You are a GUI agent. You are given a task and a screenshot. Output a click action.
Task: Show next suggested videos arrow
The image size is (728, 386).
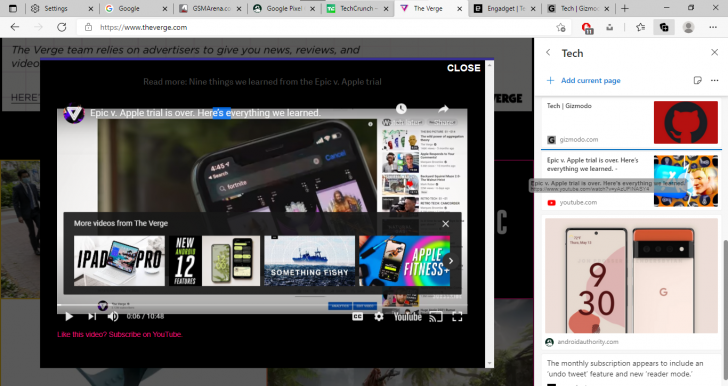pos(450,261)
